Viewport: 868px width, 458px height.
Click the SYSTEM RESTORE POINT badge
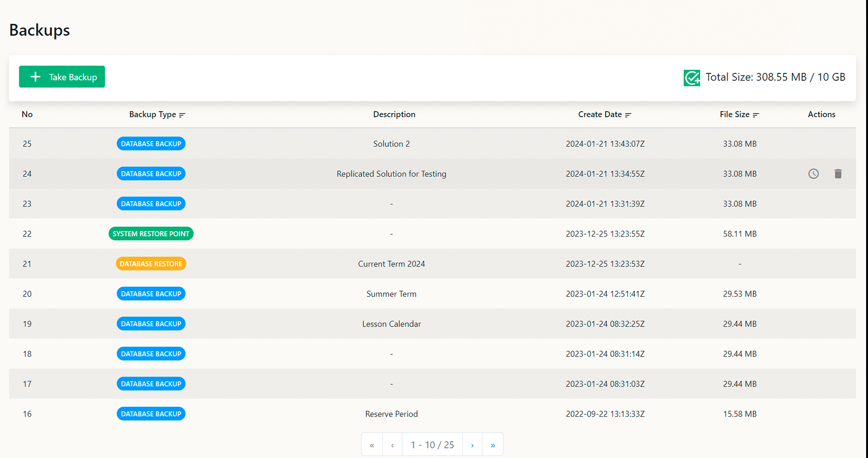[x=151, y=234]
